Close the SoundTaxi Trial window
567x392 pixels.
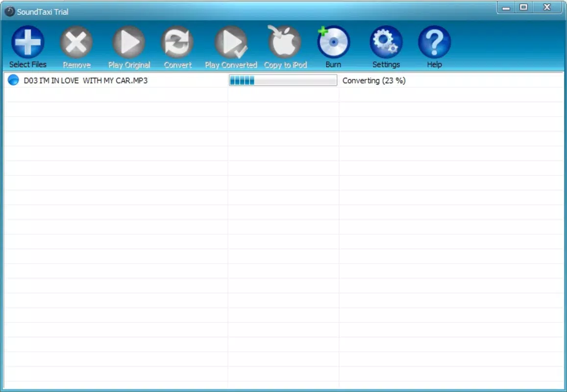tap(547, 7)
